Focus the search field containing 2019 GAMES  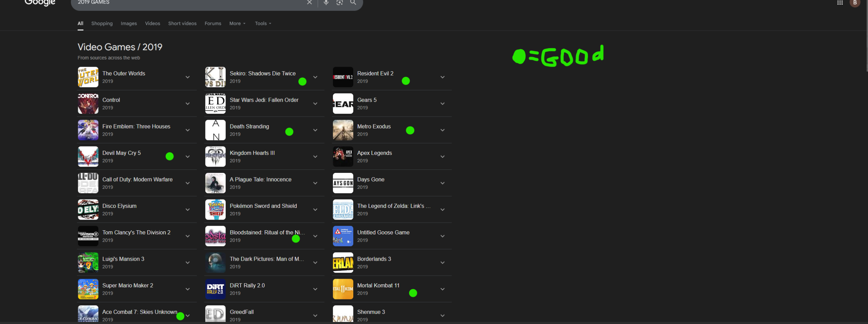pos(188,2)
